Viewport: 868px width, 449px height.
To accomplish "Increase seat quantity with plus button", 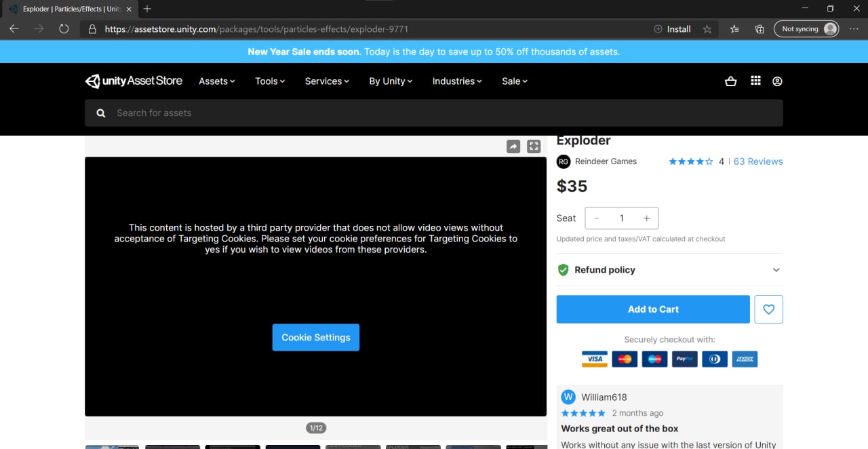I will pos(646,218).
